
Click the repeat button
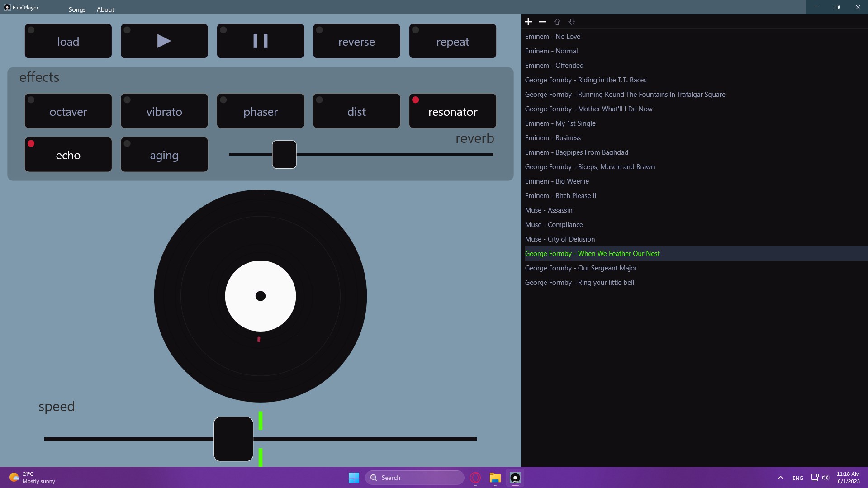click(452, 41)
